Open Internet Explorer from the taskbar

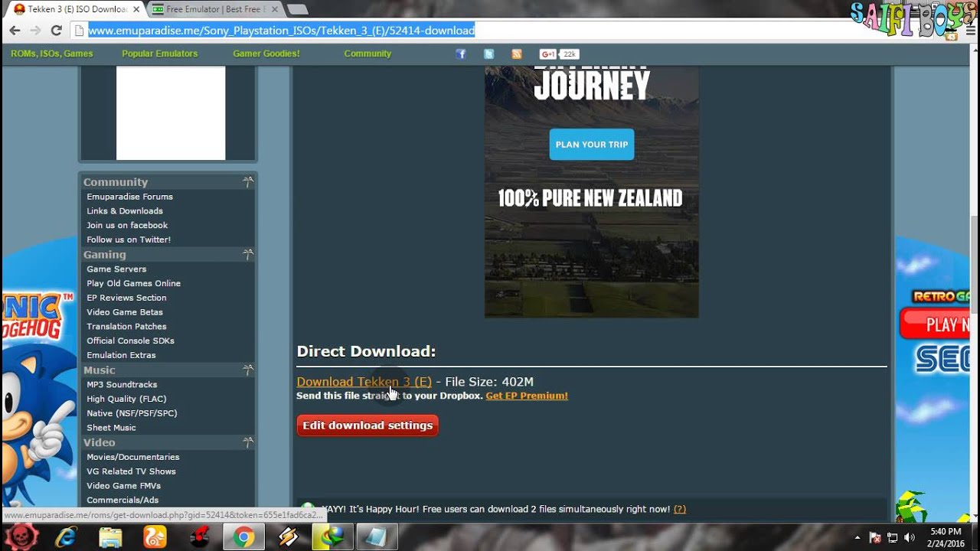pos(66,537)
